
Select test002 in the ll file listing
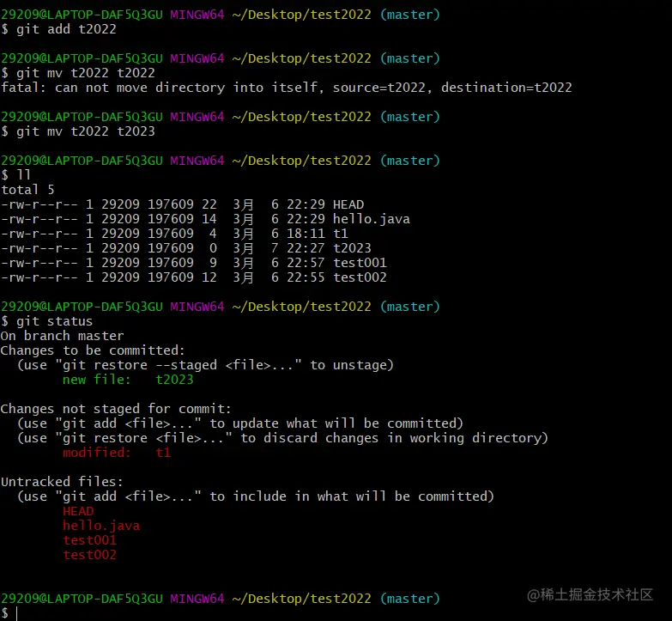360,277
